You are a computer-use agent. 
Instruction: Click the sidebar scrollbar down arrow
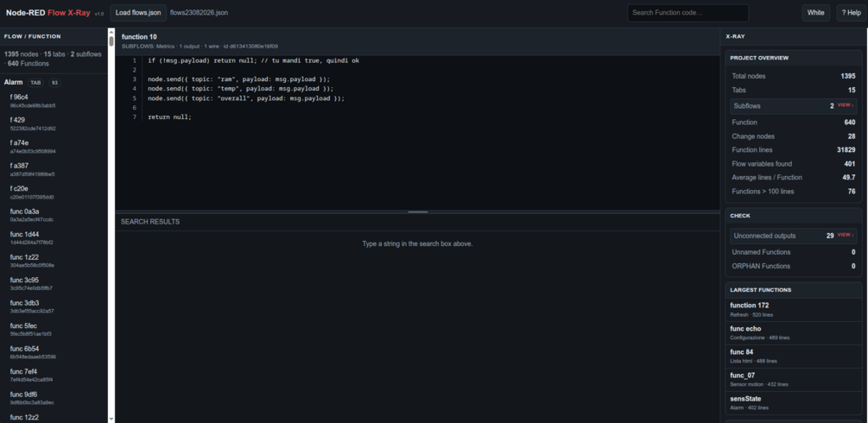pos(111,420)
